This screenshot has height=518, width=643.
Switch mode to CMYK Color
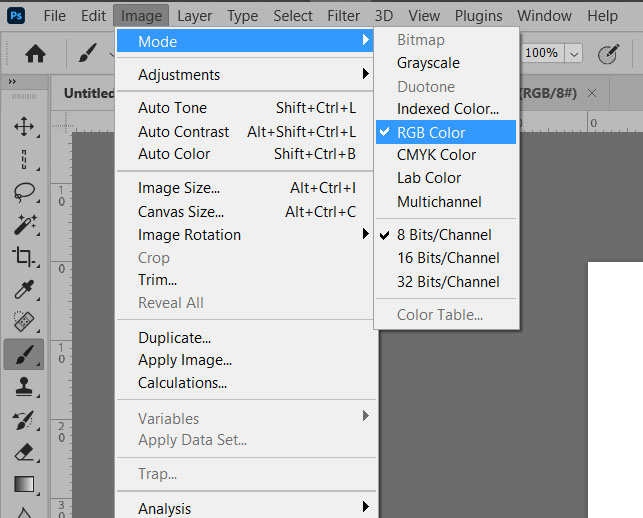pyautogui.click(x=446, y=155)
